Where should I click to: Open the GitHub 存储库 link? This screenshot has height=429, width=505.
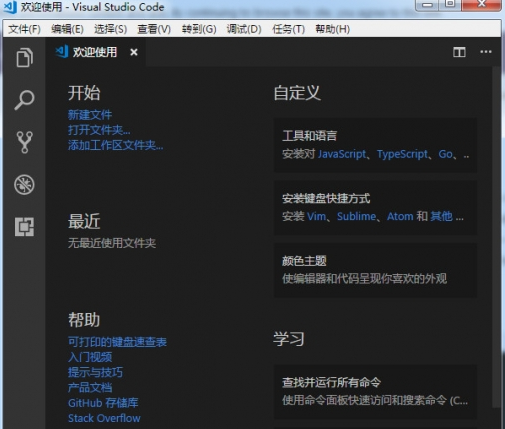103,403
